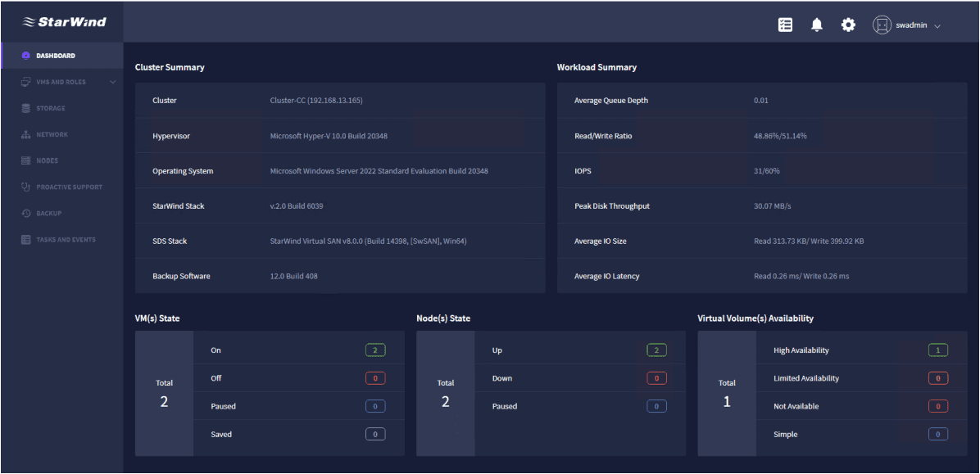
Task: Open the Nodes section
Action: tap(62, 160)
